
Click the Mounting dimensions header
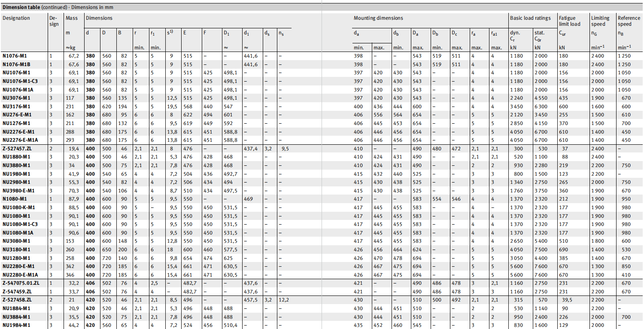pyautogui.click(x=378, y=18)
